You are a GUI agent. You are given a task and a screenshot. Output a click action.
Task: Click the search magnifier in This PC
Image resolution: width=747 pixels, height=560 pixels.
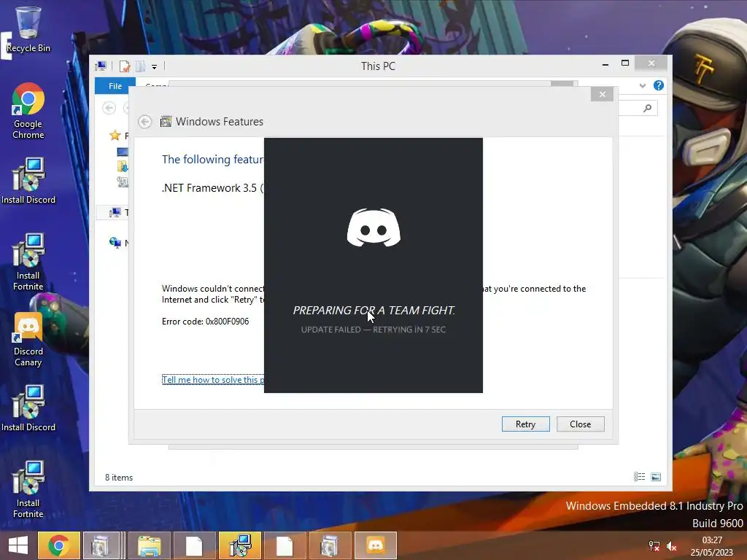point(647,109)
